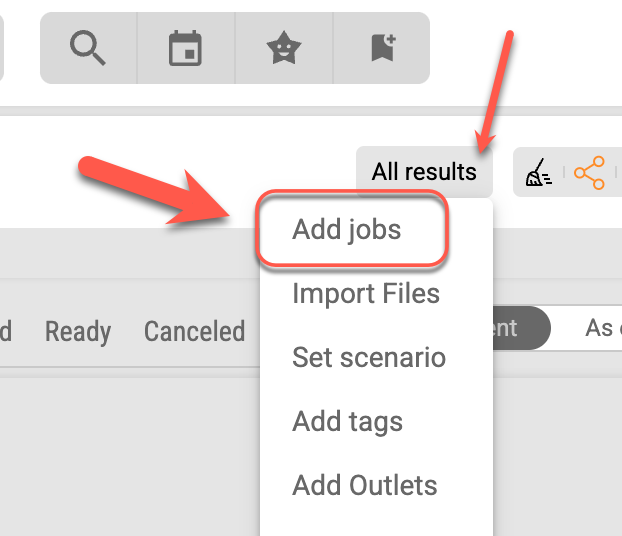Click the orange share icon
Image resolution: width=622 pixels, height=536 pixels.
pyautogui.click(x=590, y=173)
